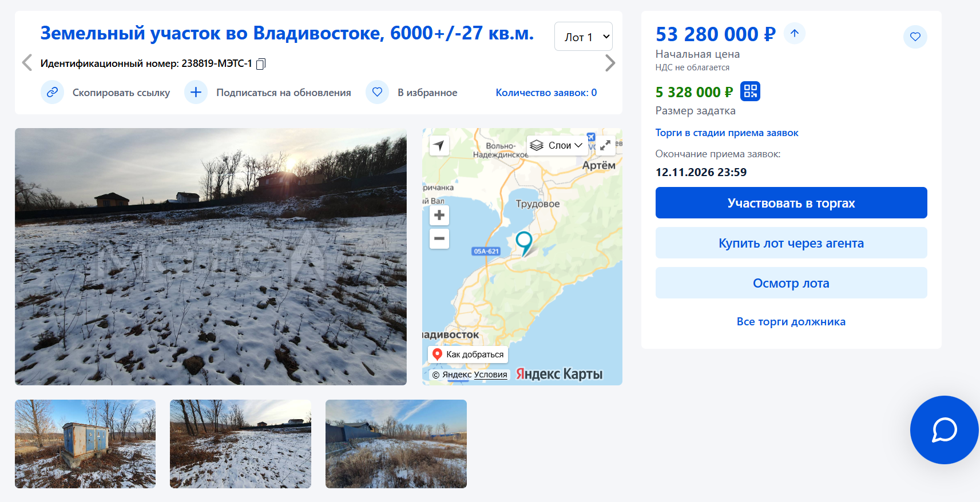Click the lot title Земельный участок во Владивостоке

point(287,33)
